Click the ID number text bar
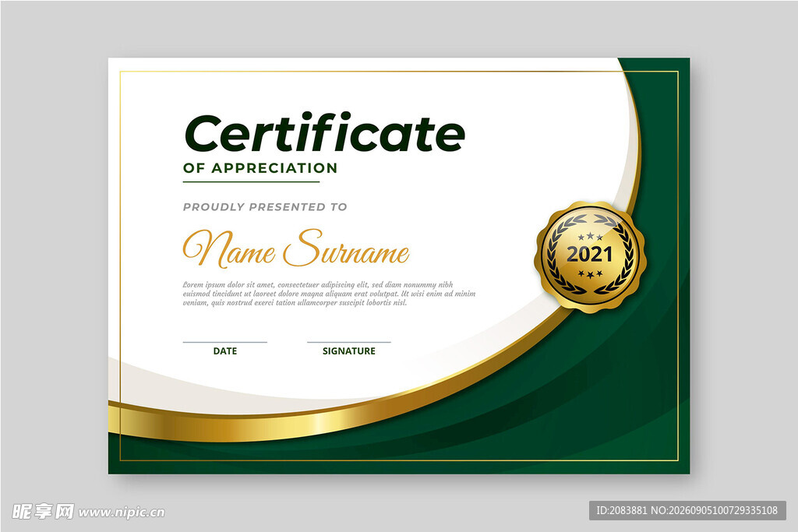Viewport: 798px width, 532px height. (x=687, y=510)
